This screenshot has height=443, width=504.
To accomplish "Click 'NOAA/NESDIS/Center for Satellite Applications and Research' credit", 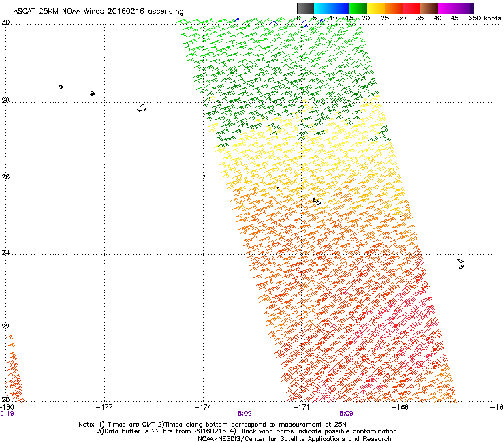I will (294, 439).
